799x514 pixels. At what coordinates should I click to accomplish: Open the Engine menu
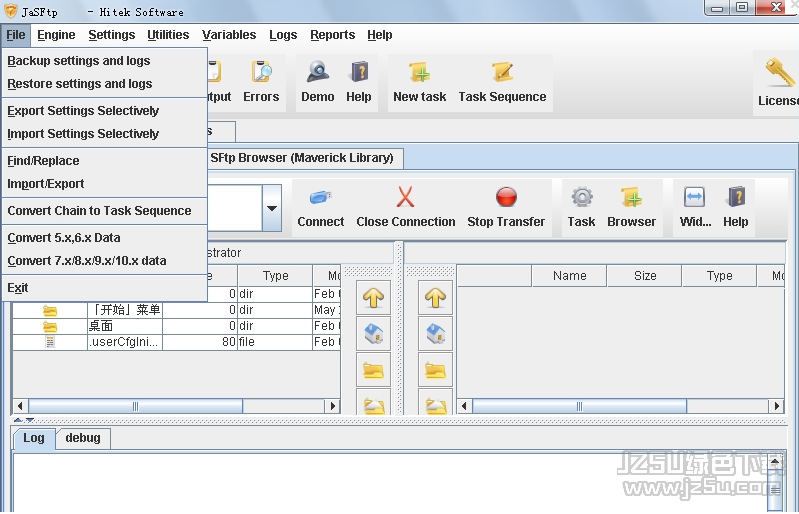(x=56, y=35)
